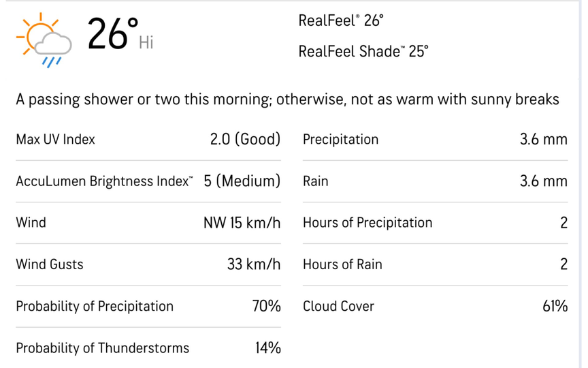Click the Wind row label
Viewport: 588px width, 368px height.
[x=31, y=223]
